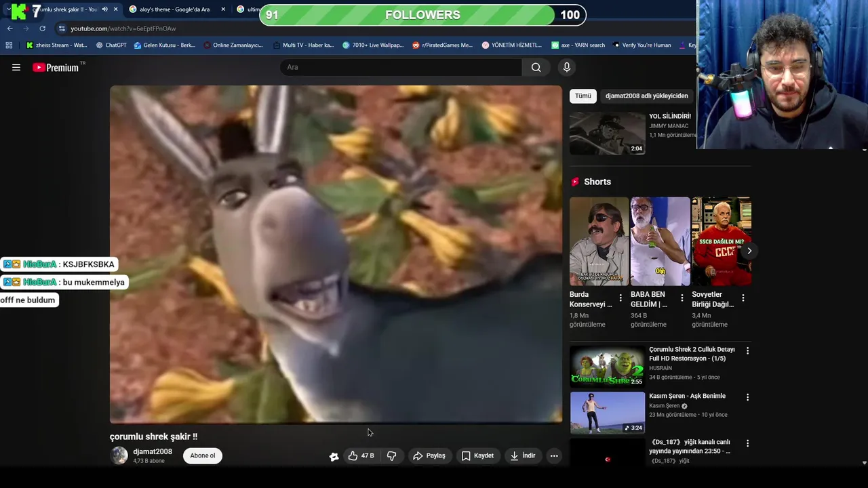Image resolution: width=868 pixels, height=488 pixels.
Task: Select the Tümü filter chip
Action: pos(583,96)
